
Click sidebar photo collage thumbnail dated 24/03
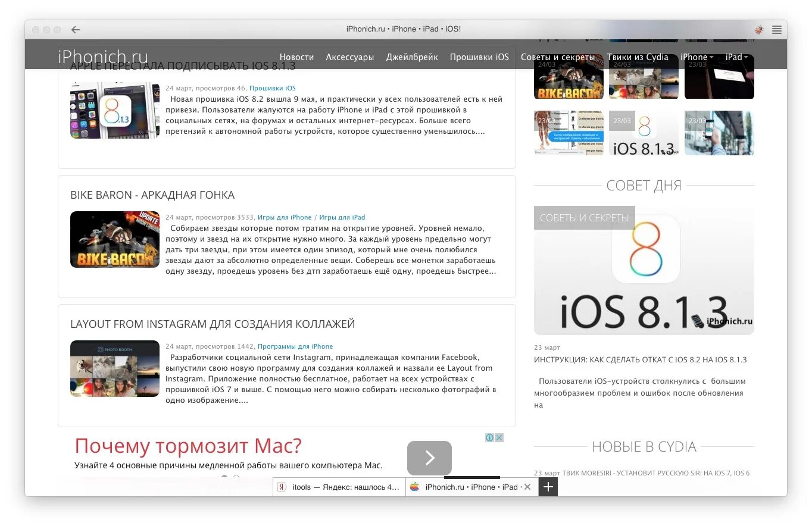coord(644,77)
